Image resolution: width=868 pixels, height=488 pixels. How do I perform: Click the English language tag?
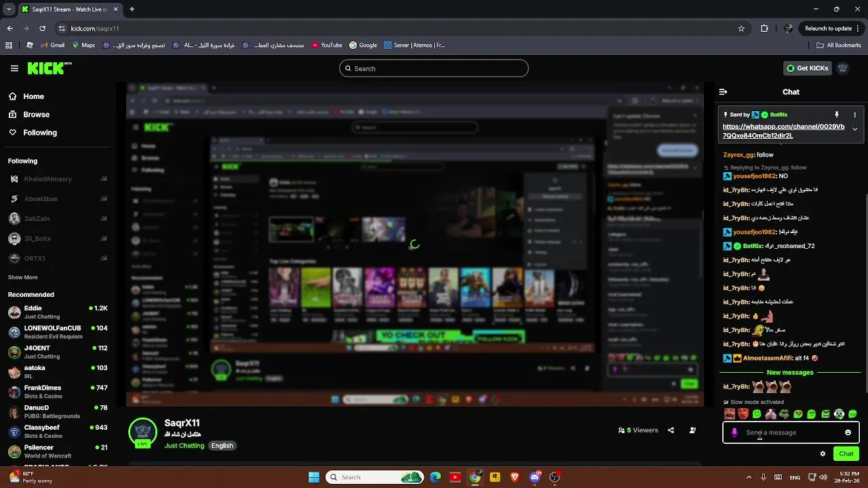tap(222, 446)
